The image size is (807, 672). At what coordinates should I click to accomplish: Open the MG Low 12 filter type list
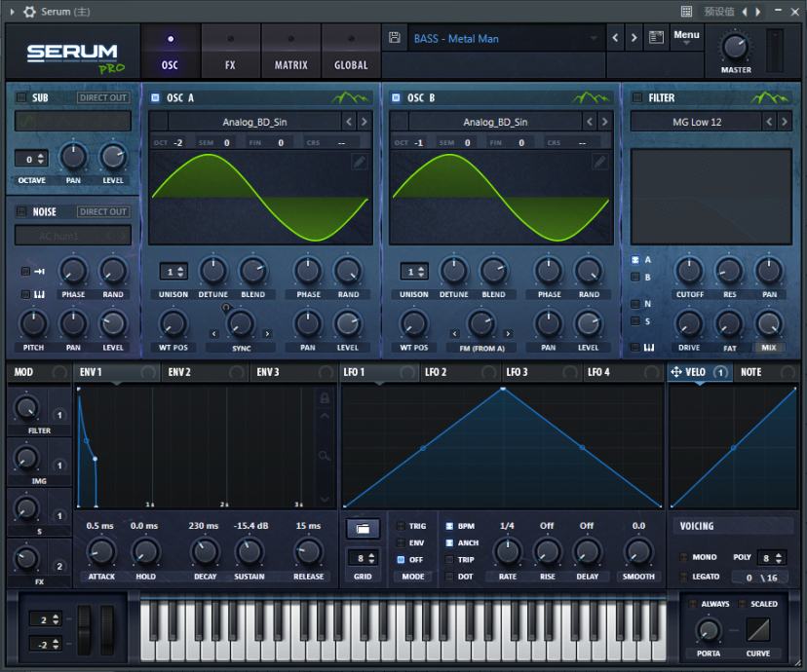[x=696, y=122]
